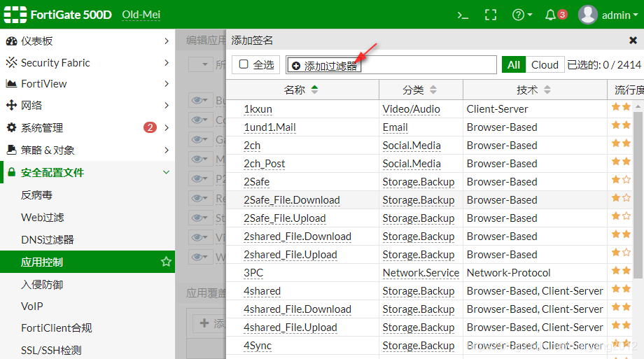Screen dimensions: 644x359
Task: Click the dashboard gauge icon
Action: (11, 41)
